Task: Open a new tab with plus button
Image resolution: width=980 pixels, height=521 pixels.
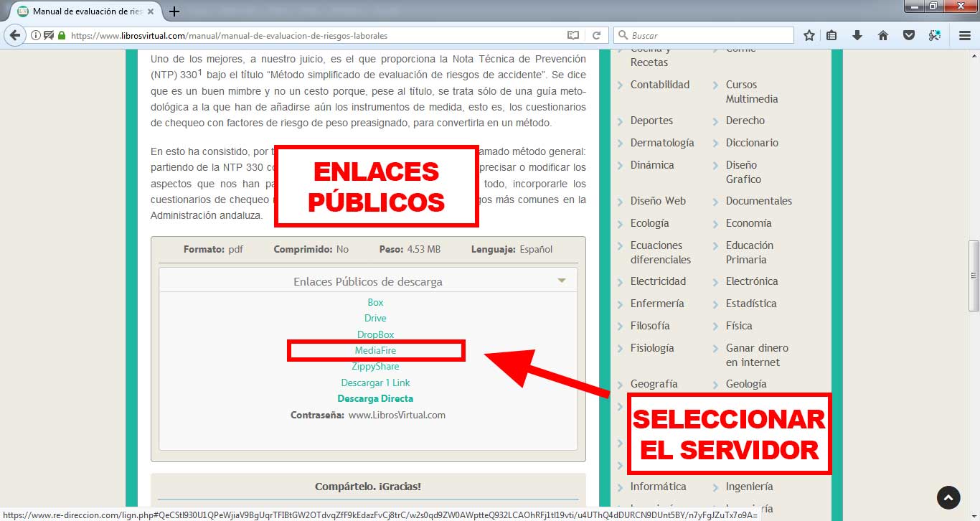Action: [x=174, y=11]
